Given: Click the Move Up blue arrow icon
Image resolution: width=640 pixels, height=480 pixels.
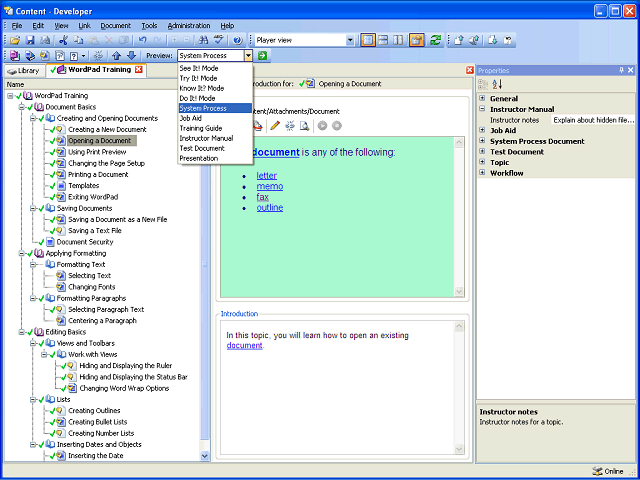Looking at the screenshot, I should point(116,56).
